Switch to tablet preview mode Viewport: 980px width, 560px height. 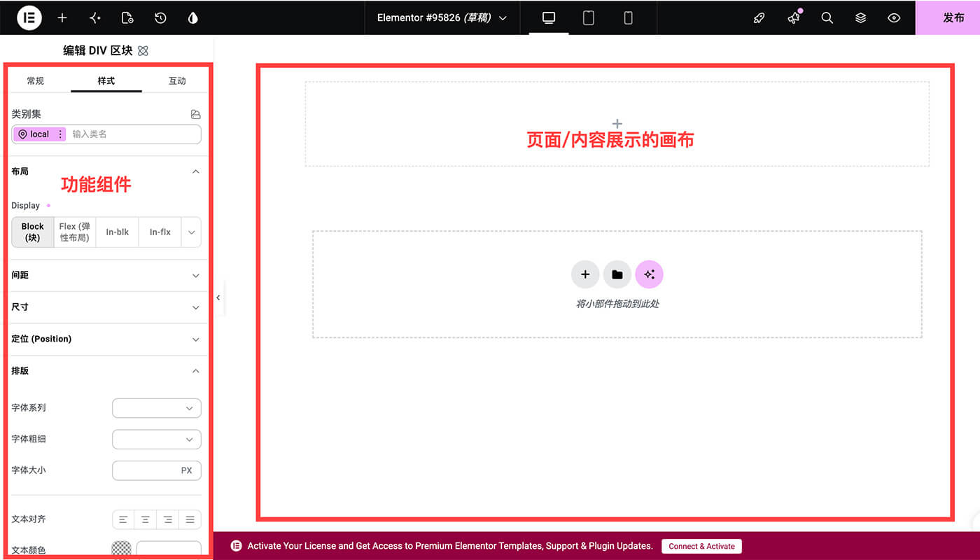click(x=589, y=18)
